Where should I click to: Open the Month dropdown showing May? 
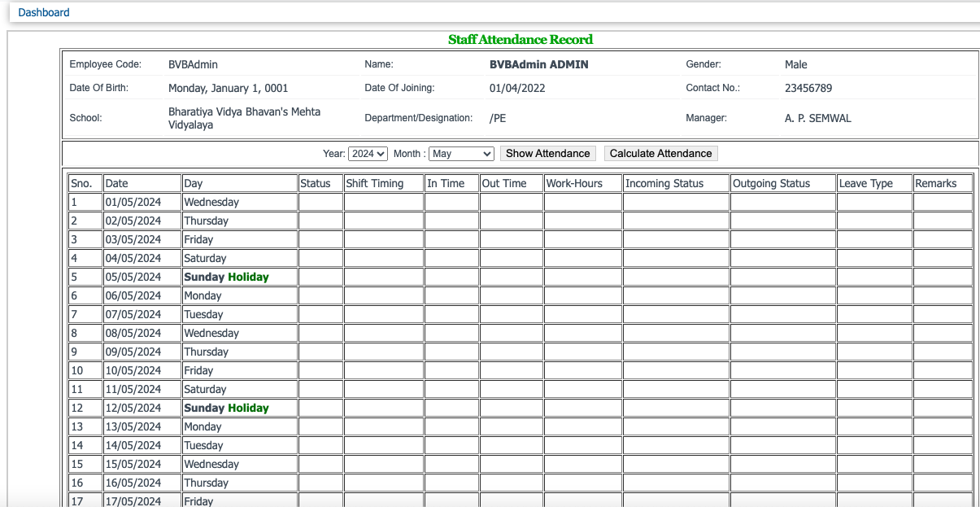pyautogui.click(x=461, y=153)
